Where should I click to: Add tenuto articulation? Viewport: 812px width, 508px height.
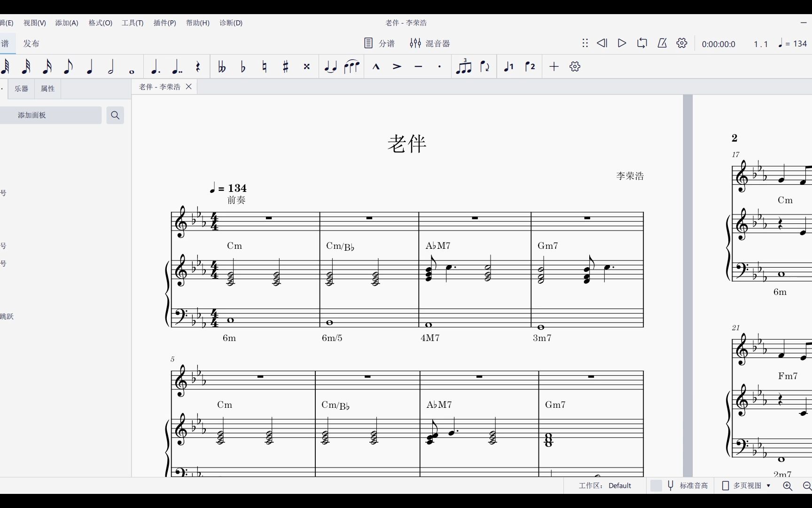[418, 67]
